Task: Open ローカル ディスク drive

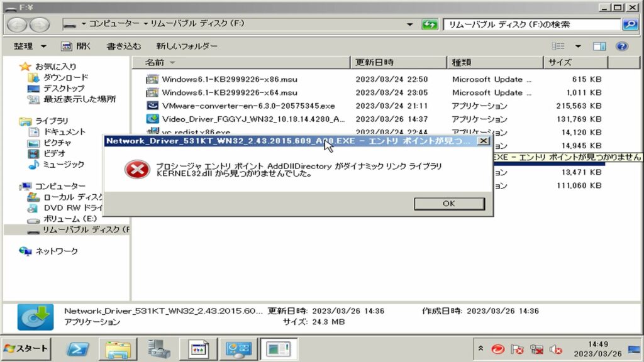Action: tap(73, 197)
